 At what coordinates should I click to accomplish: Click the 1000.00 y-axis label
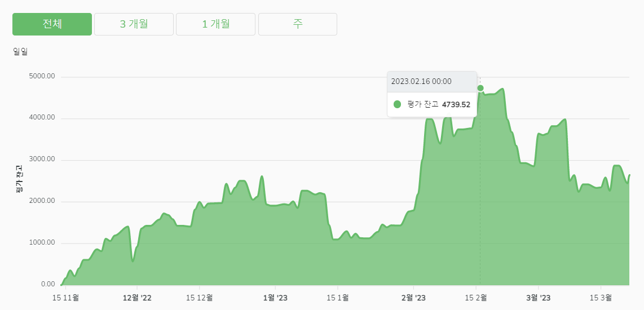(42, 243)
